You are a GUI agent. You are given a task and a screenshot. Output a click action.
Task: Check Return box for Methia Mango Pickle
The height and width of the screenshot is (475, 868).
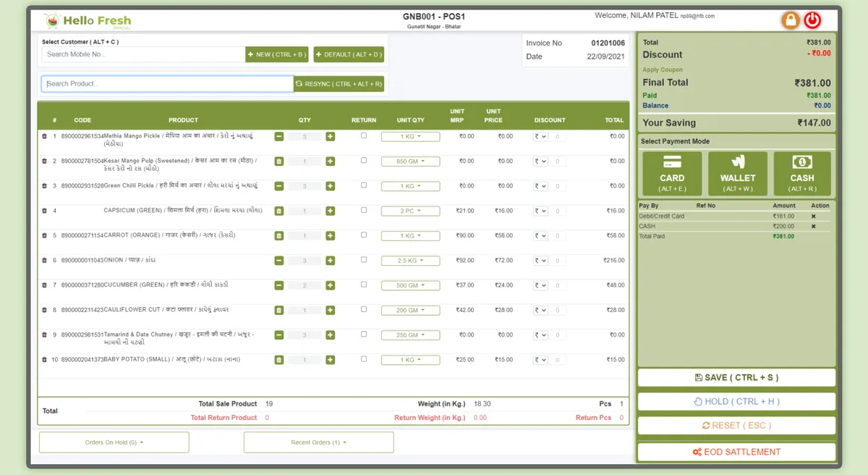click(x=364, y=135)
